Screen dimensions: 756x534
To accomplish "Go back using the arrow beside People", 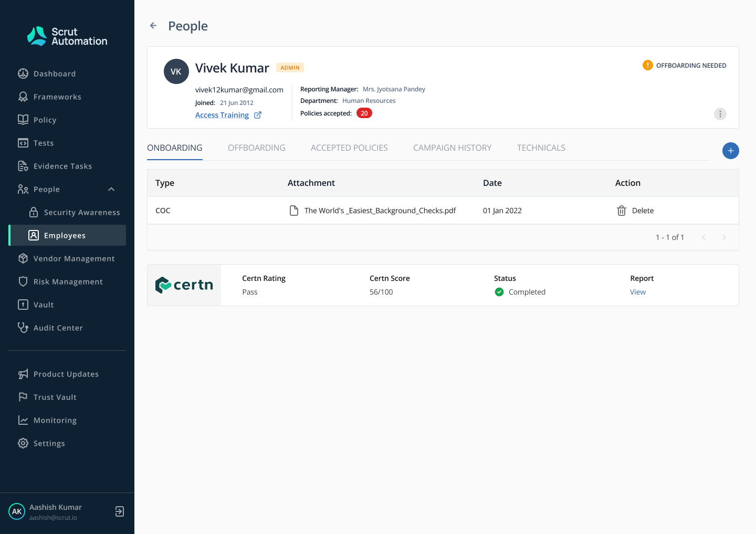I will click(x=153, y=25).
